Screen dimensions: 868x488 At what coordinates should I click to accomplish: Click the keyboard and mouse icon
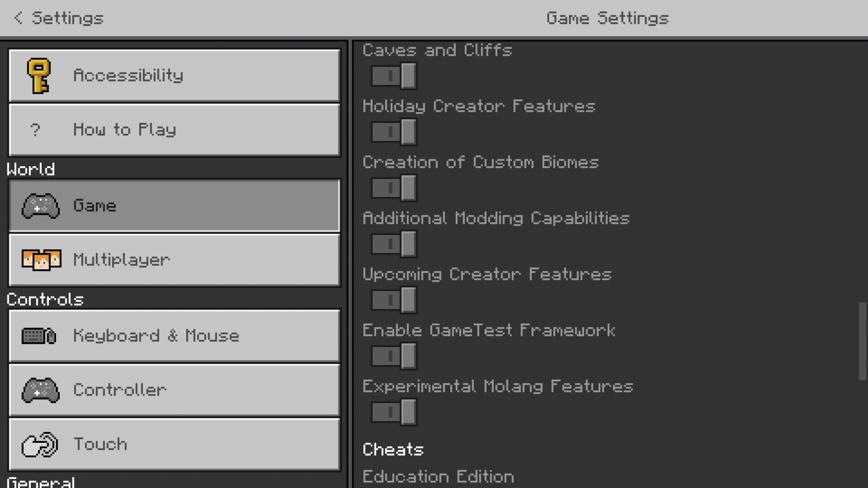tap(39, 336)
